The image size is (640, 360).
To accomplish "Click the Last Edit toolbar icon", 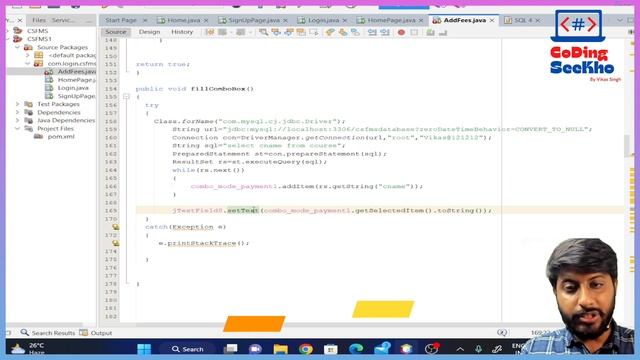I will click(x=210, y=32).
